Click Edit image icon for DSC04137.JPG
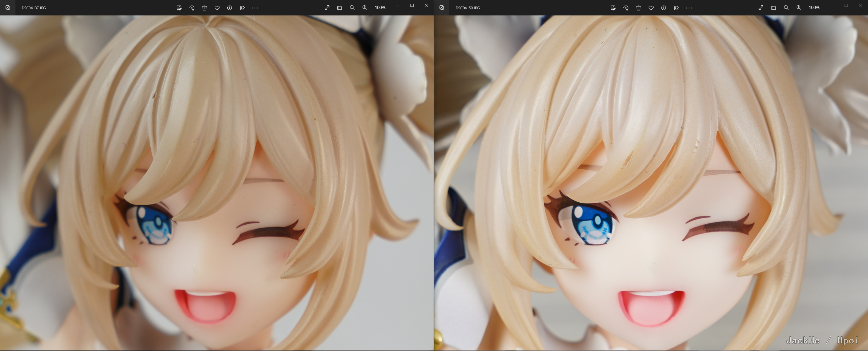Viewport: 868px width, 351px height. coord(179,8)
